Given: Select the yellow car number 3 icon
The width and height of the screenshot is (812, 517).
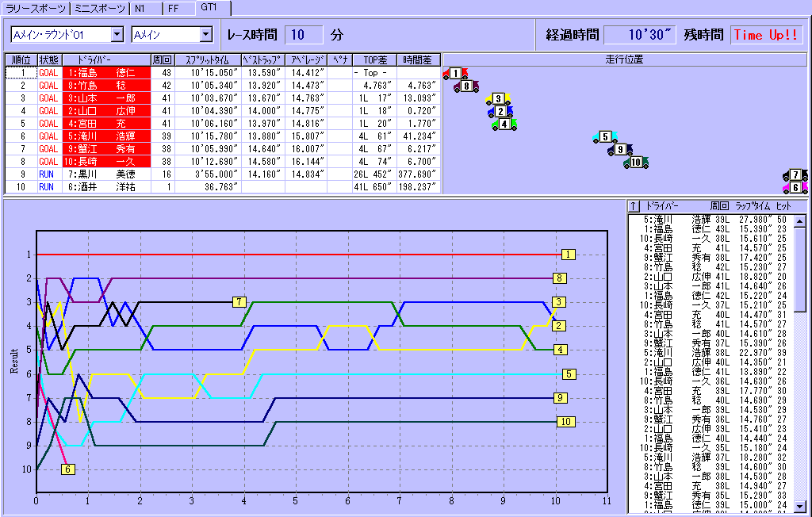Looking at the screenshot, I should (x=497, y=99).
